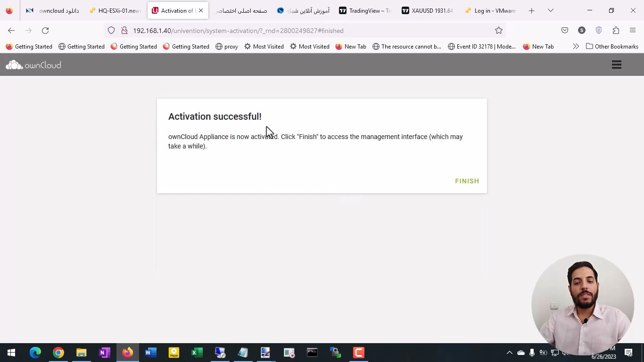Viewport: 644px width, 362px height.
Task: Open the Firefox application menu
Action: coord(633,31)
